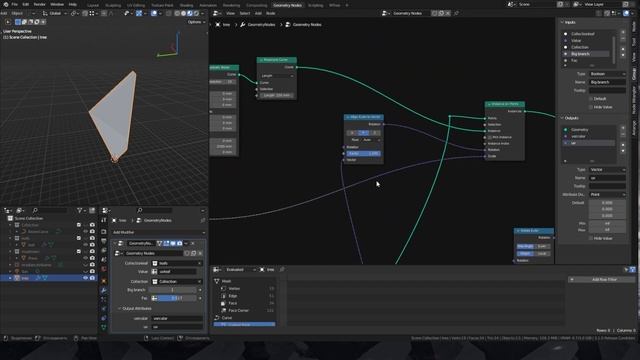This screenshot has height=360, width=640.
Task: Open the Render menu
Action: pos(40,4)
